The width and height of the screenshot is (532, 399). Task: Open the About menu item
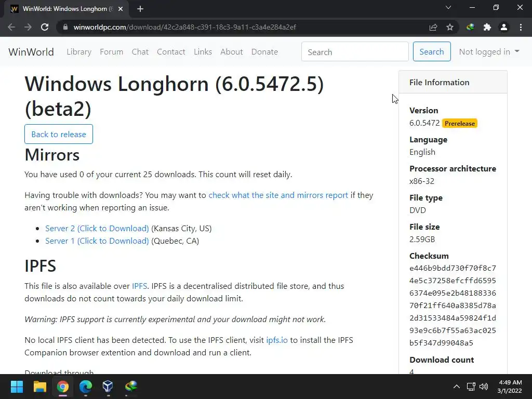tap(232, 52)
